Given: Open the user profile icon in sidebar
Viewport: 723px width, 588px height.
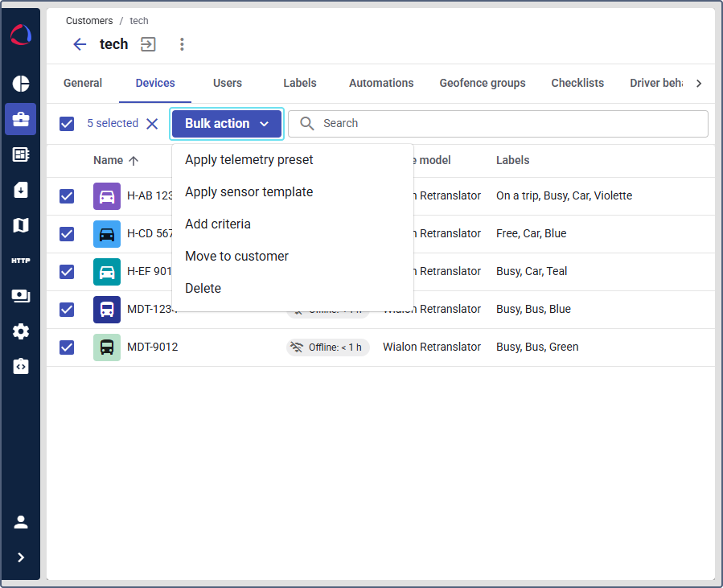Looking at the screenshot, I should (x=21, y=522).
